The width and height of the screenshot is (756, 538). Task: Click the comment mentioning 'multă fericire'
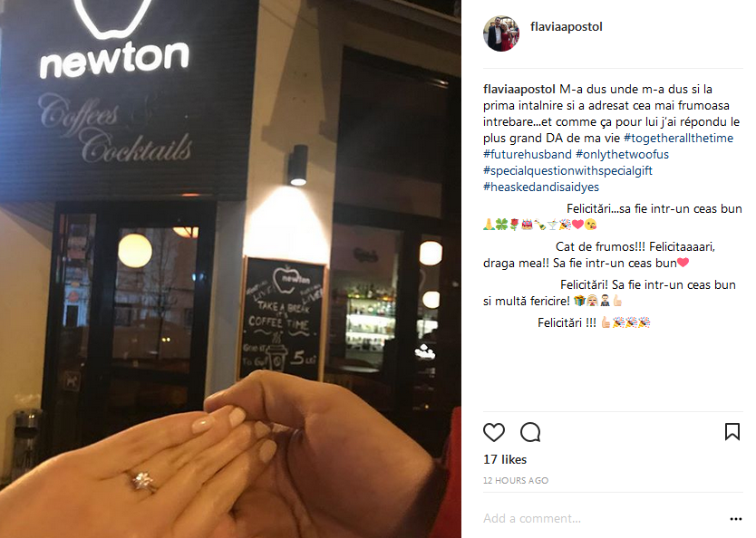tap(609, 293)
